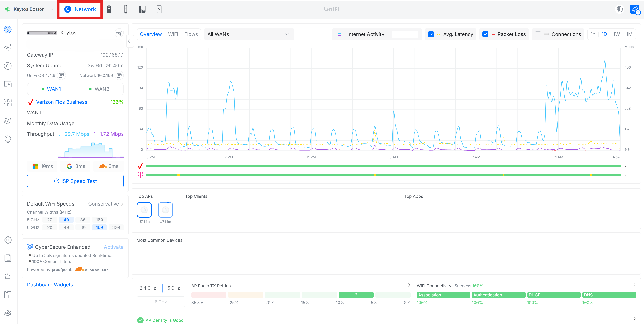Switch to the Overview tab
The width and height of the screenshot is (644, 324).
click(151, 34)
